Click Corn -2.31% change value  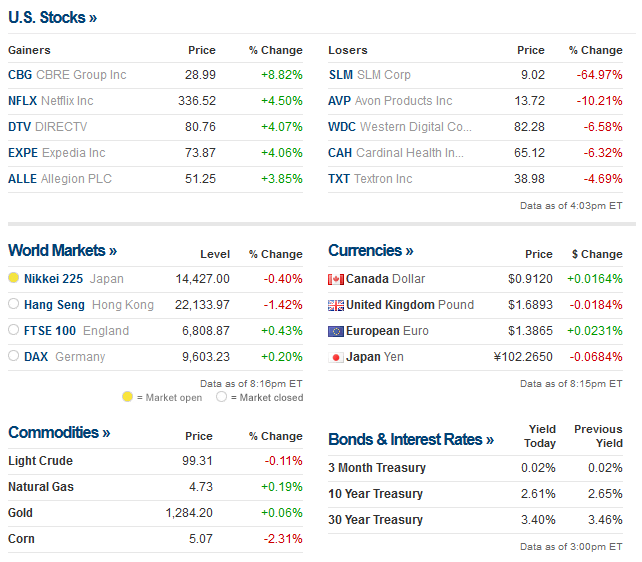[283, 539]
